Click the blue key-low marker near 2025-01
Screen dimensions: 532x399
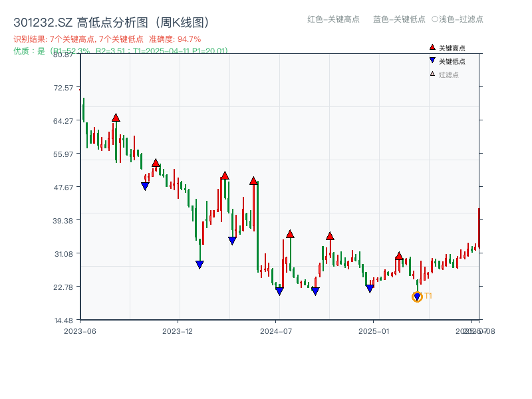tap(369, 288)
